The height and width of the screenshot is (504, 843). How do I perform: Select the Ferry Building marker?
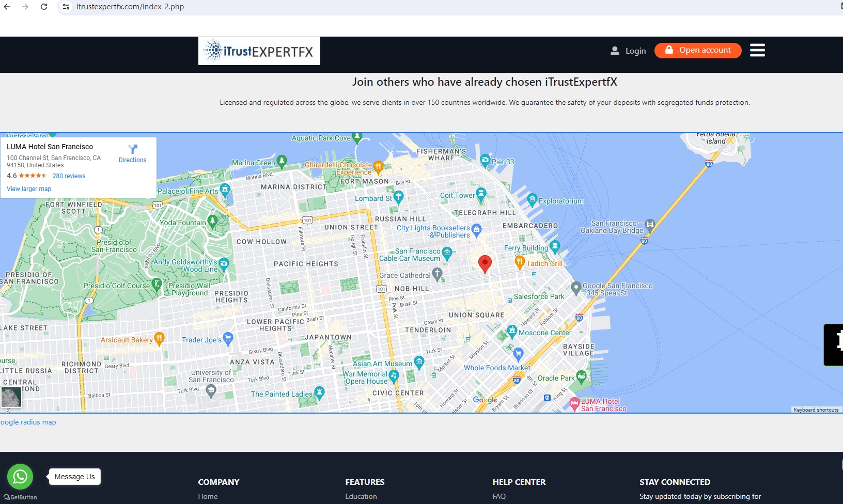555,246
